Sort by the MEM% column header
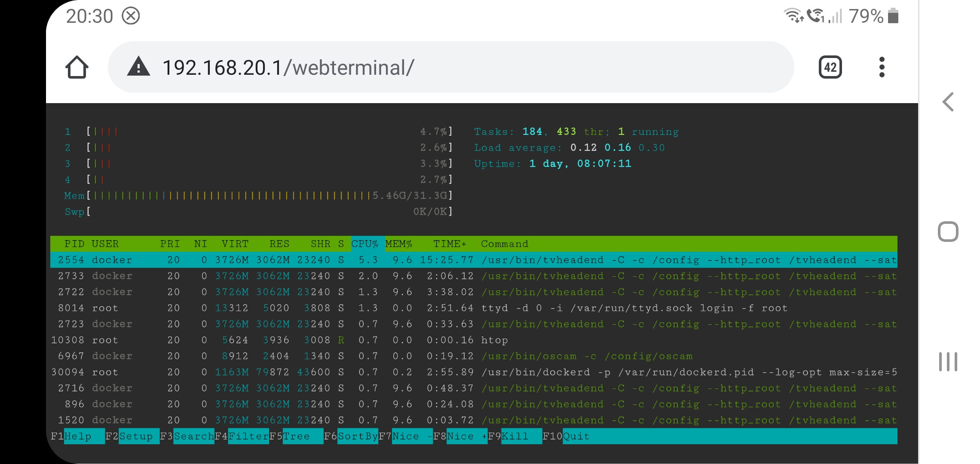The image size is (980, 464). [398, 244]
